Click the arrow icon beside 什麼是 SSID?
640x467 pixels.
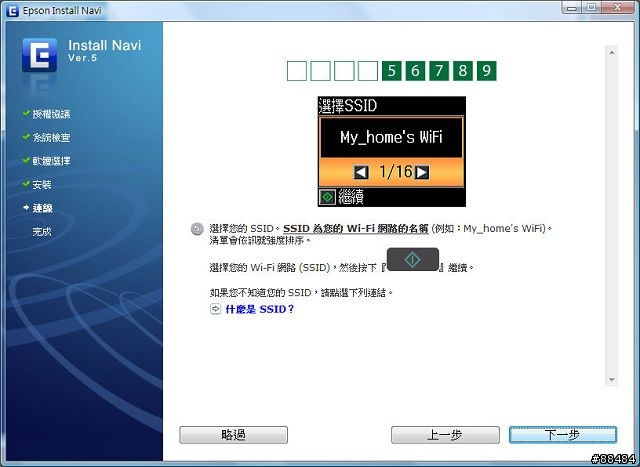pyautogui.click(x=216, y=309)
